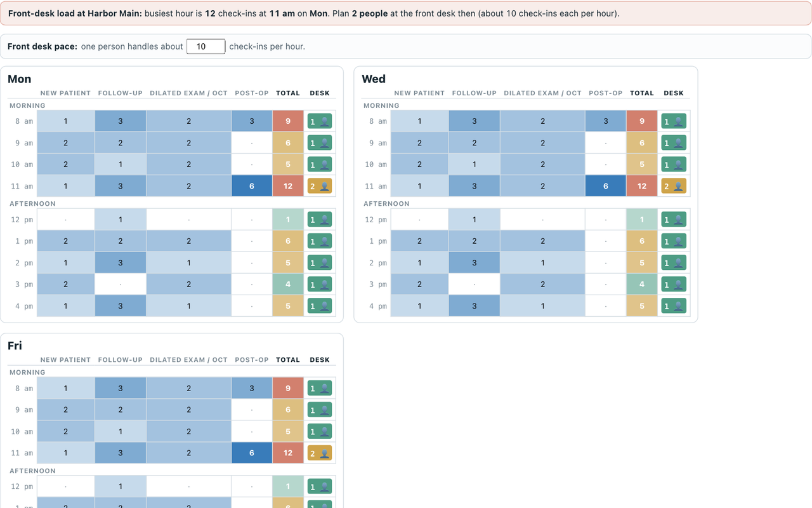
Task: Click the Fri 12 pm desk staffing badge
Action: coord(320,486)
